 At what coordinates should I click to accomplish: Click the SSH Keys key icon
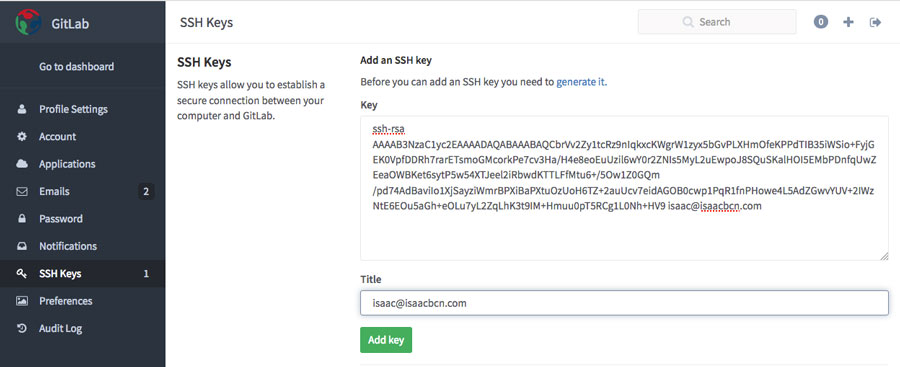[x=22, y=274]
